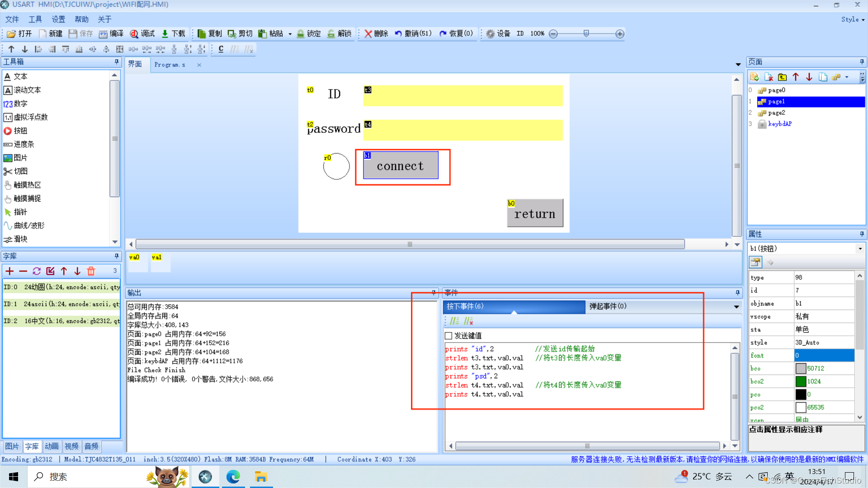Image resolution: width=868 pixels, height=488 pixels.
Task: Click the 删除 delete red X icon
Action: [x=368, y=33]
